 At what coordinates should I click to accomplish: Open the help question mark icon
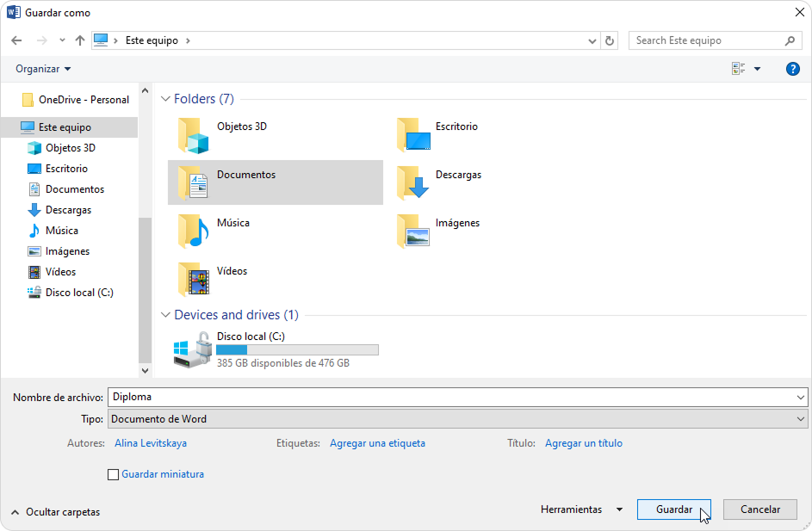[x=792, y=69]
